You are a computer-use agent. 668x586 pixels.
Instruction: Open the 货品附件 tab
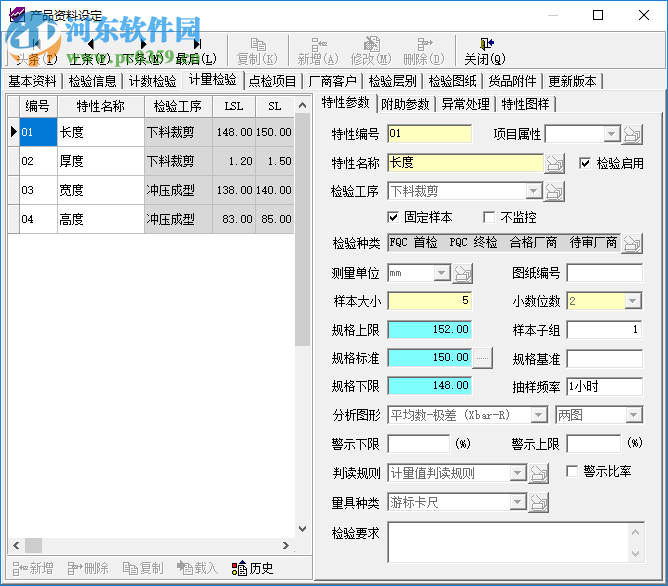[x=513, y=81]
